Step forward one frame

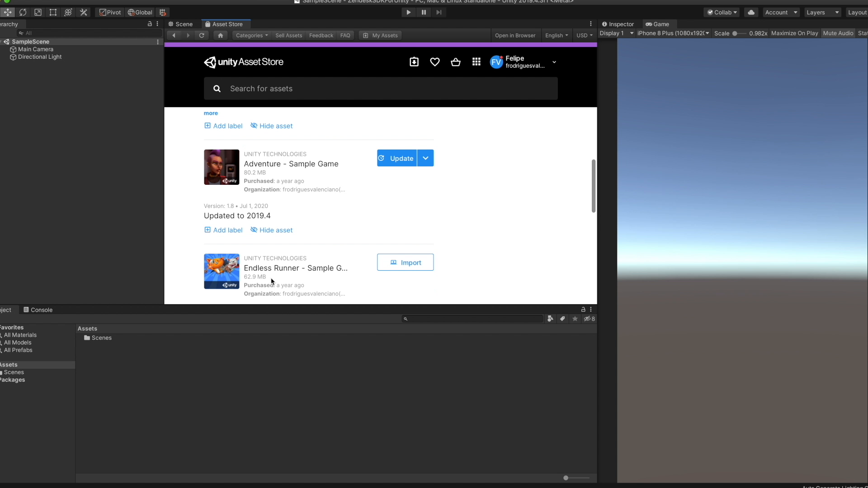pyautogui.click(x=439, y=12)
